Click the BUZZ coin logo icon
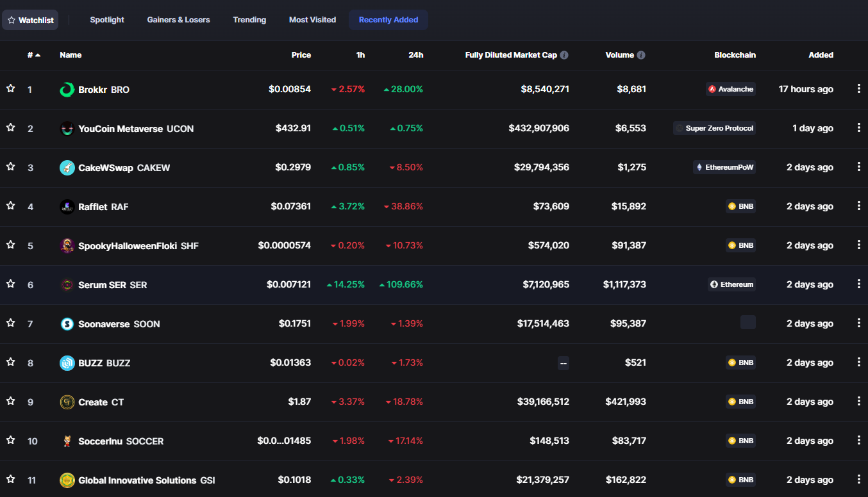Viewport: 868px width, 497px height. 67,363
